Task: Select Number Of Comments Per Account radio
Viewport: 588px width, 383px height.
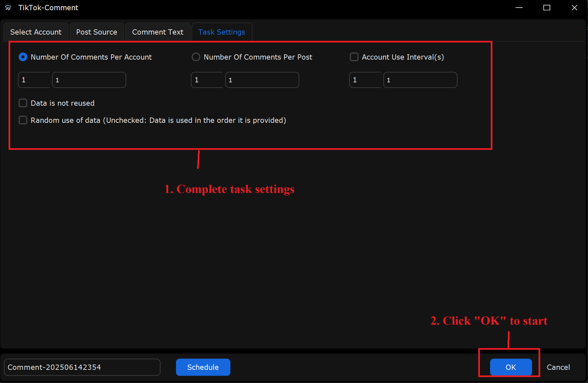Action: click(x=23, y=57)
